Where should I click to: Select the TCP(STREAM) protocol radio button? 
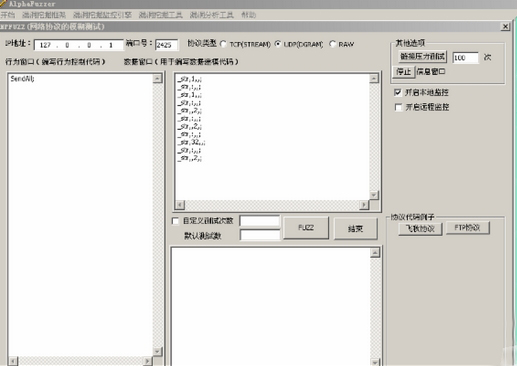click(223, 44)
